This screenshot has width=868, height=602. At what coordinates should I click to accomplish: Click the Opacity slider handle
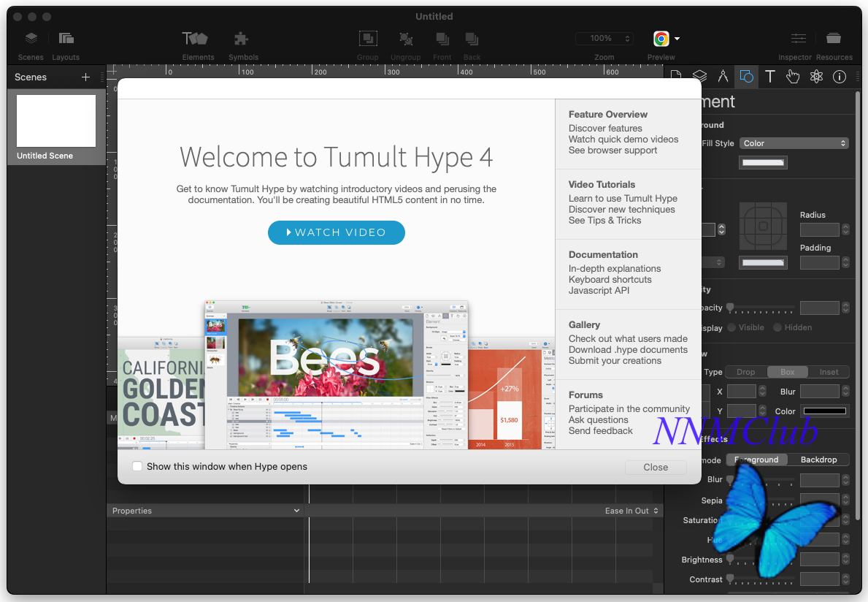pos(731,308)
